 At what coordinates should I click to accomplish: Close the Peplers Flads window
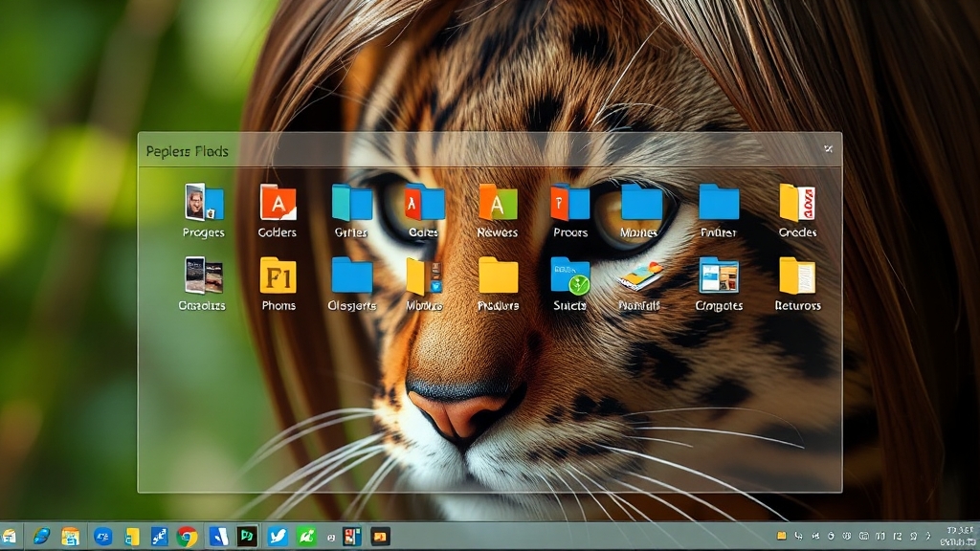tap(828, 148)
